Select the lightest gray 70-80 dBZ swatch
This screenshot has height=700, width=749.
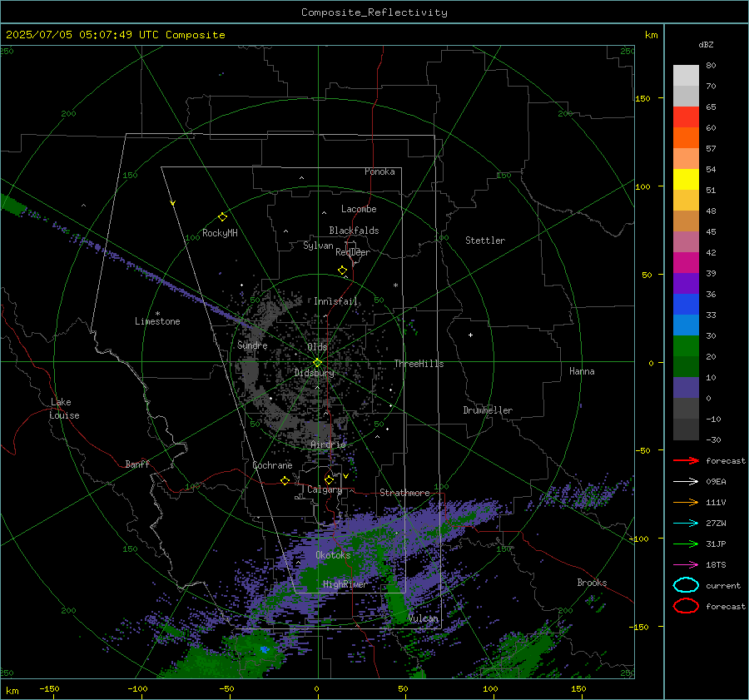coord(686,76)
